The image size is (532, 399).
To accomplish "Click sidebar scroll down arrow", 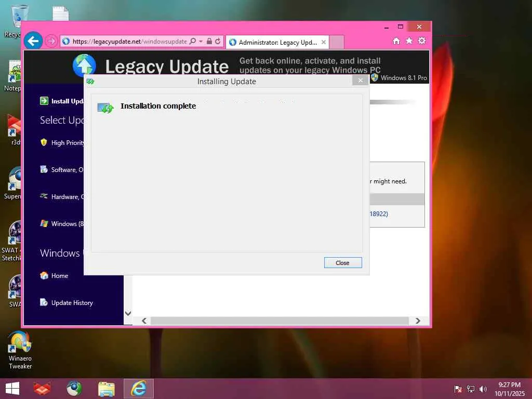I will 128,313.
